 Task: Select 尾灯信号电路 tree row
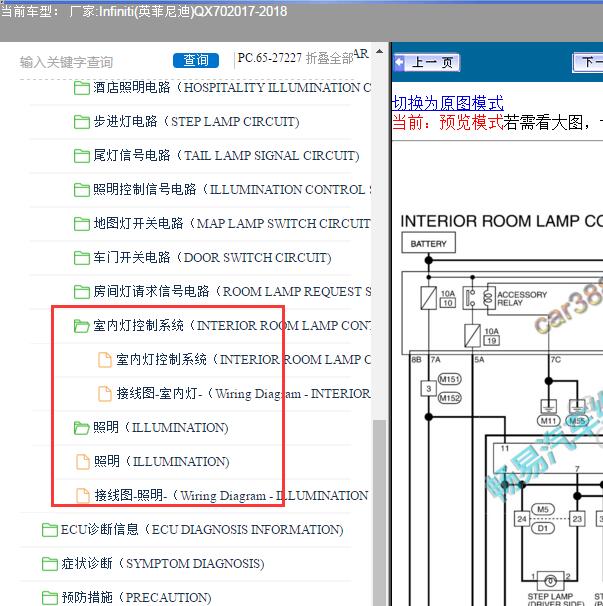point(227,156)
